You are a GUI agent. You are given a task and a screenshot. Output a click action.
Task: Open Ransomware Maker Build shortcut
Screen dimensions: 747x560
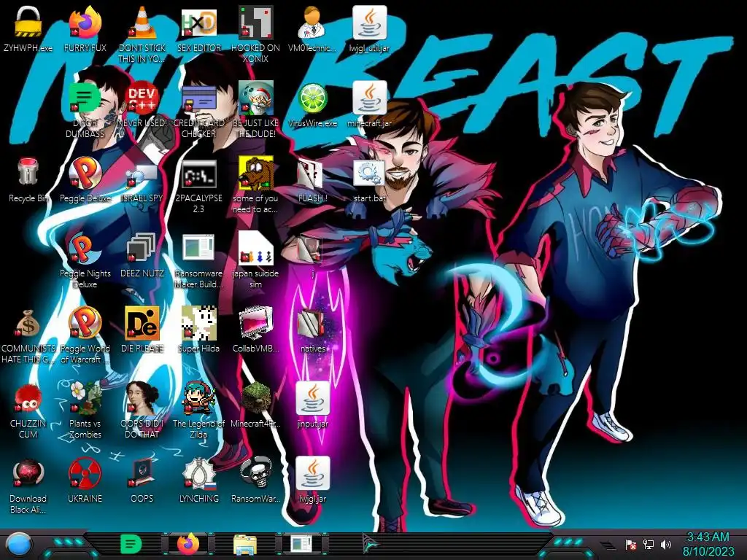(198, 248)
